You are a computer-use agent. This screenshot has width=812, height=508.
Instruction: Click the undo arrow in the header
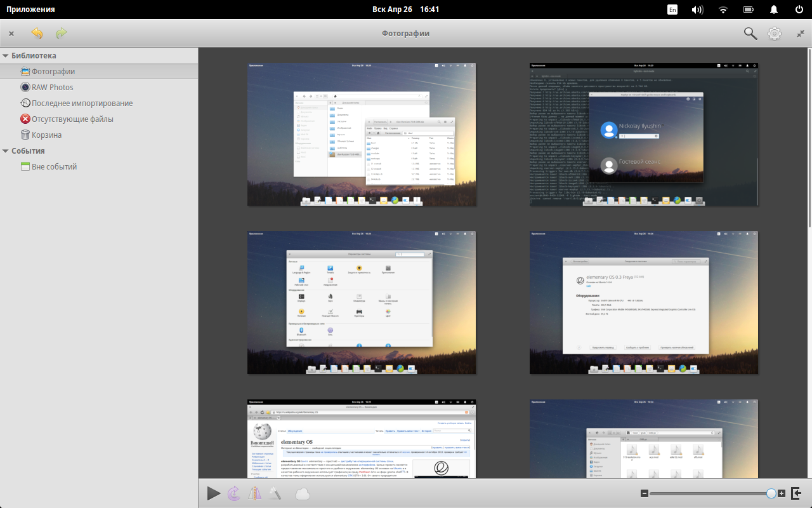click(37, 34)
